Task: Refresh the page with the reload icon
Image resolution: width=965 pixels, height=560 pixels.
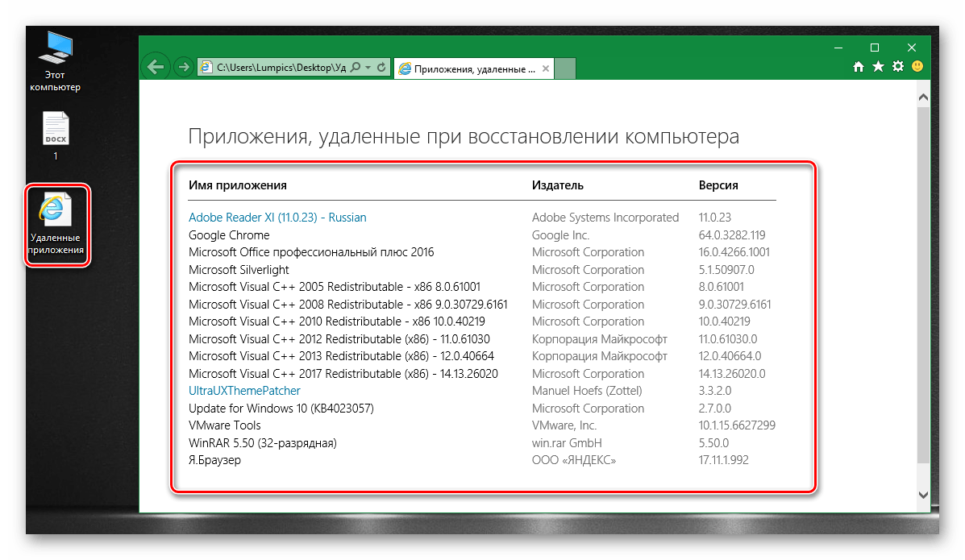Action: 381,67
